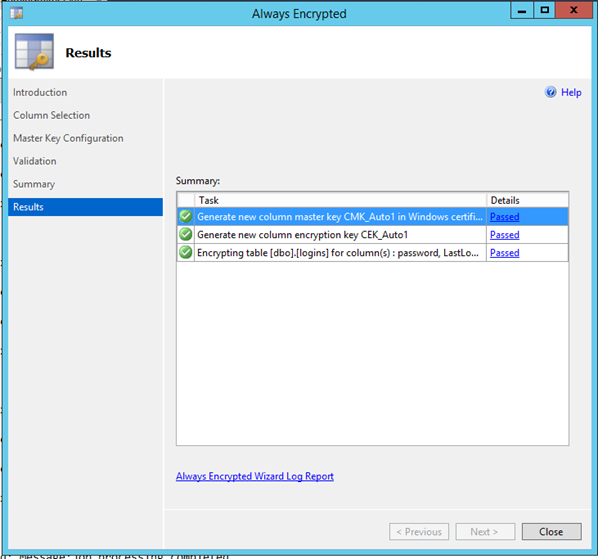The image size is (598, 559).
Task: Switch to the Summary step
Action: click(x=34, y=184)
